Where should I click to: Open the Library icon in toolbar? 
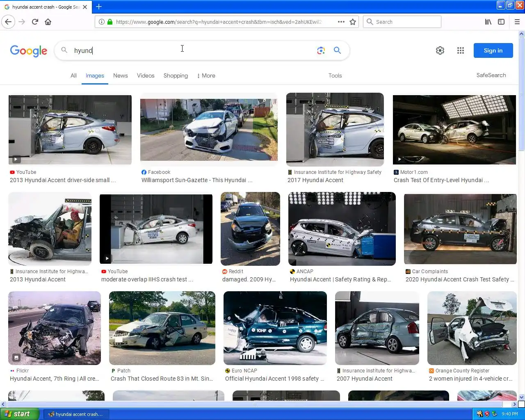pyautogui.click(x=488, y=22)
